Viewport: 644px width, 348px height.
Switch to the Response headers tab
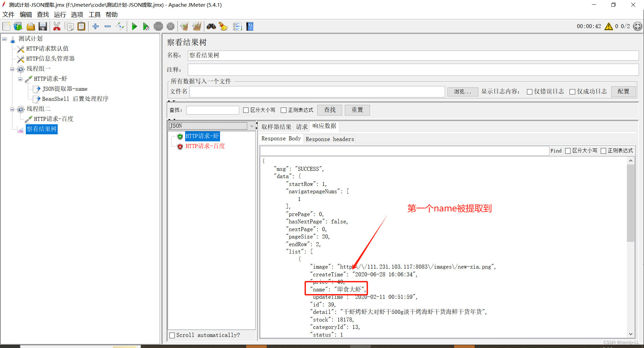click(330, 139)
